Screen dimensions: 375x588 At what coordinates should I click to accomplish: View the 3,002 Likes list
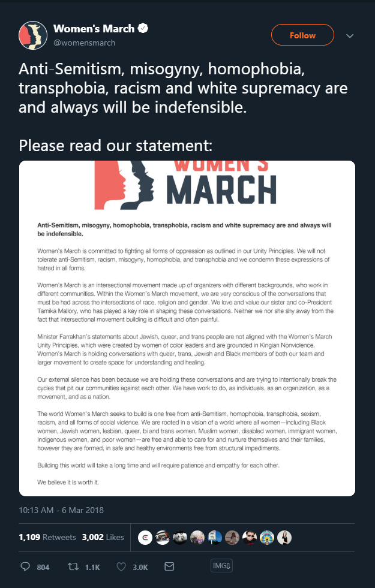pos(103,538)
